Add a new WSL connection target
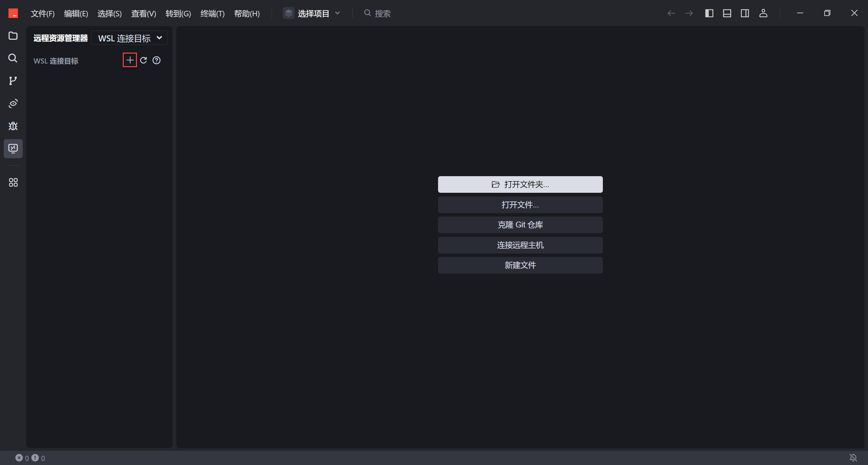Viewport: 868px width, 465px height. pos(130,60)
